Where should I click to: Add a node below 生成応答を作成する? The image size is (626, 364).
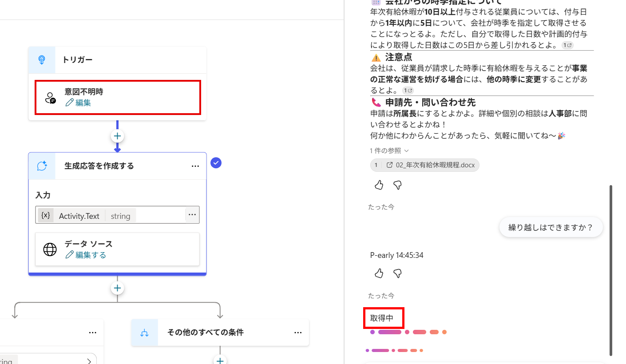pyautogui.click(x=117, y=288)
